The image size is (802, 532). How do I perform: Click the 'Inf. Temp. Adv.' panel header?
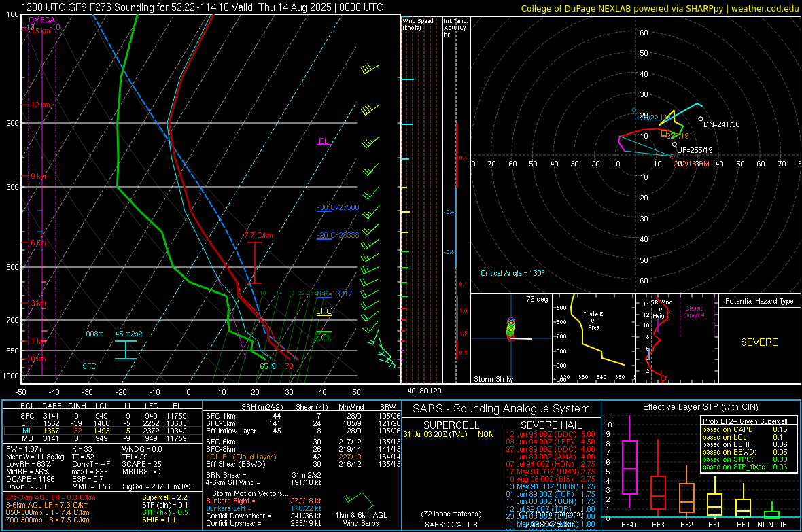(455, 28)
